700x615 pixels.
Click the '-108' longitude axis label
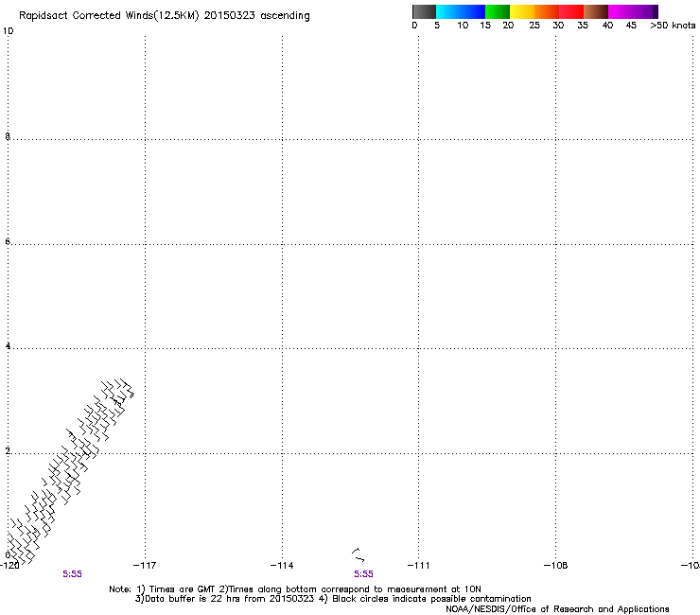[x=555, y=566]
